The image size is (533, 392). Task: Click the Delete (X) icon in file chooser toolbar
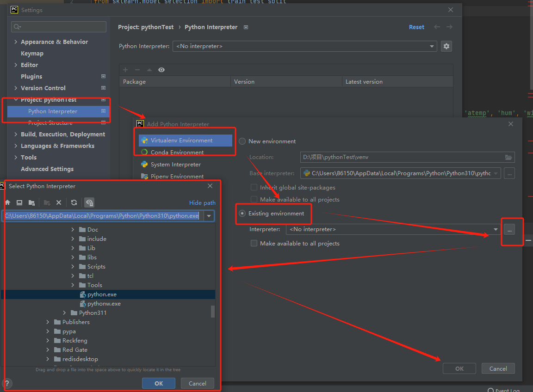(59, 203)
